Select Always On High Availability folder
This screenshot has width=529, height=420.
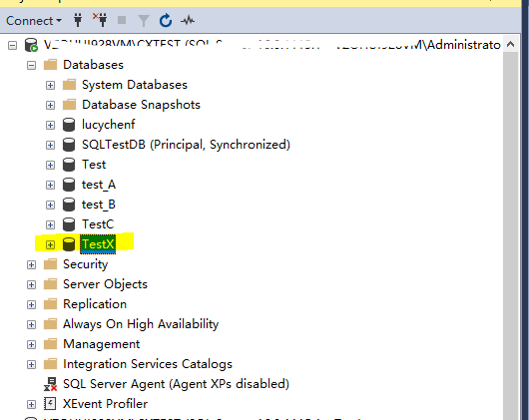141,324
